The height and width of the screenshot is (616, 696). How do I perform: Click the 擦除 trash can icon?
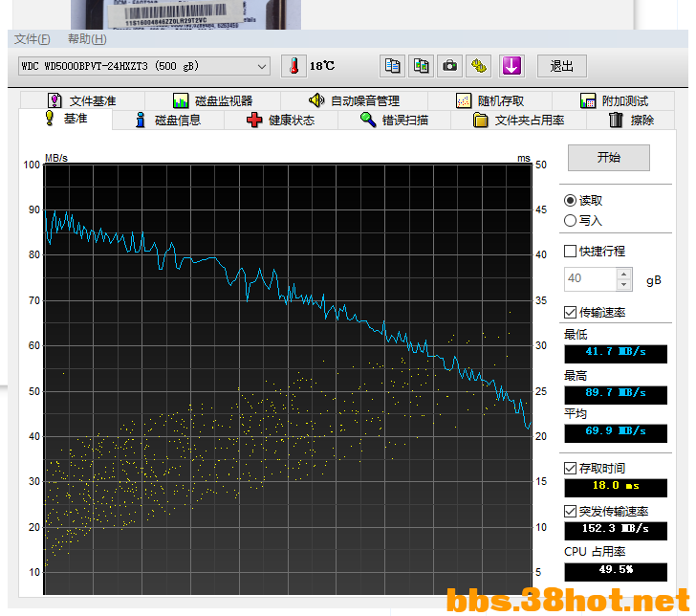click(x=616, y=120)
